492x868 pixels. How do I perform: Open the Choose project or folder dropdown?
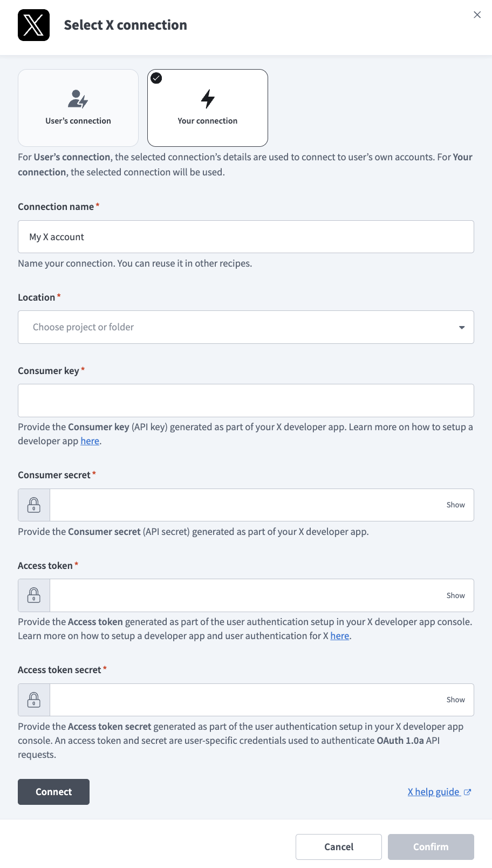(x=237, y=327)
